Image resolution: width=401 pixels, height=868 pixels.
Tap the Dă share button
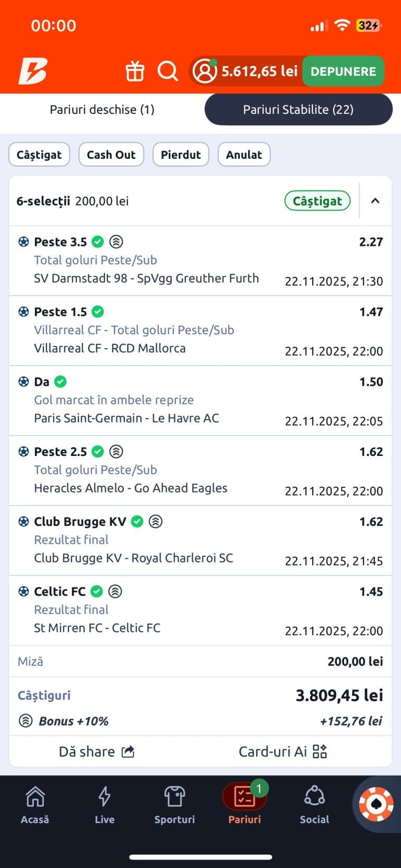(97, 752)
